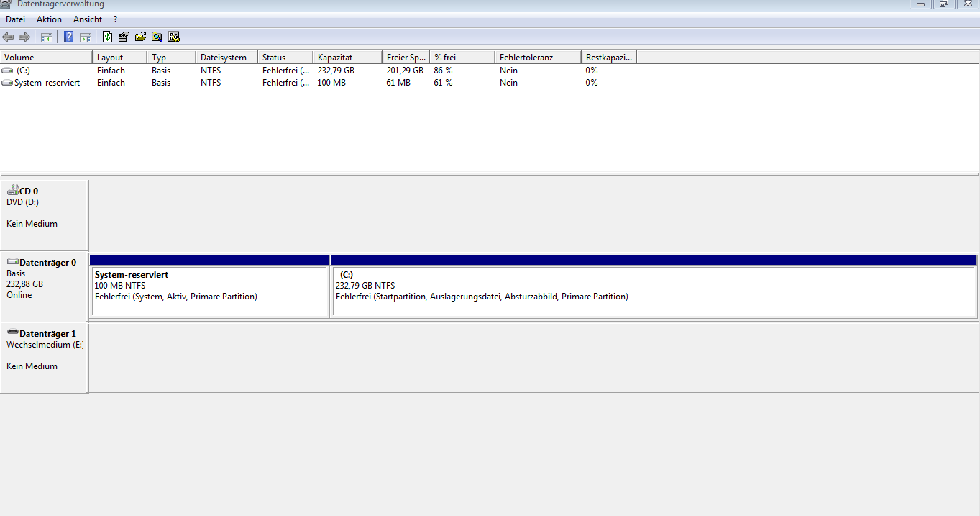Click the Wechselmedium (E: label under Datenträger 1
The image size is (980, 516).
coord(44,345)
